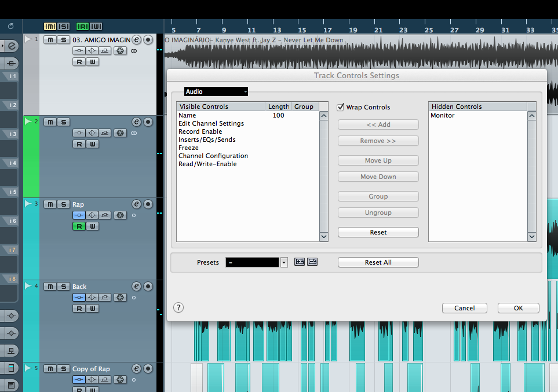Select Monitor in the Hidden Controls list

tap(442, 116)
